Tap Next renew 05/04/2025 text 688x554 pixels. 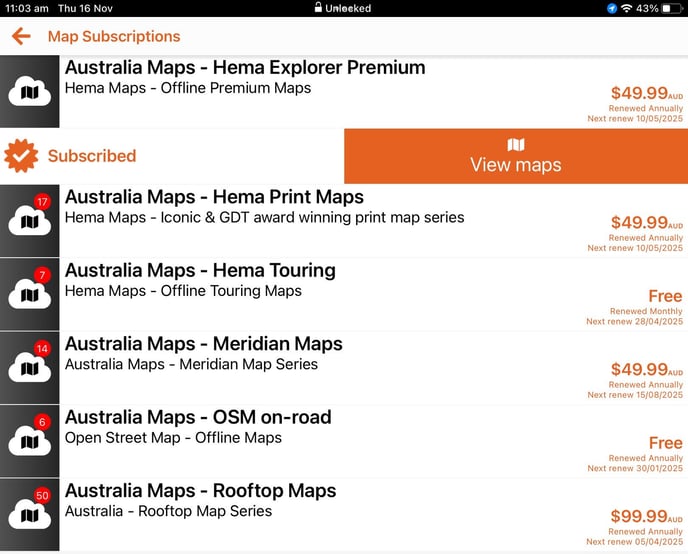tap(634, 542)
